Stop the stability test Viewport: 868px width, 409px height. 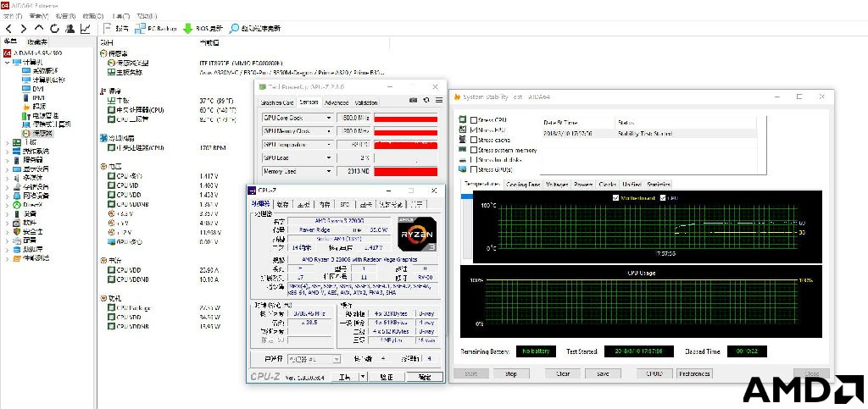click(511, 373)
